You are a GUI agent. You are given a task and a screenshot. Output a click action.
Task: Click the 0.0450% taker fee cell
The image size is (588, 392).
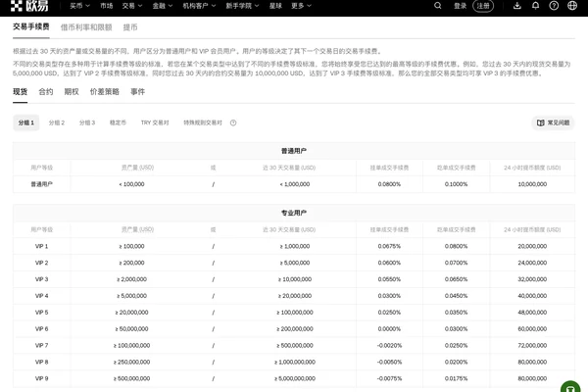[456, 296]
